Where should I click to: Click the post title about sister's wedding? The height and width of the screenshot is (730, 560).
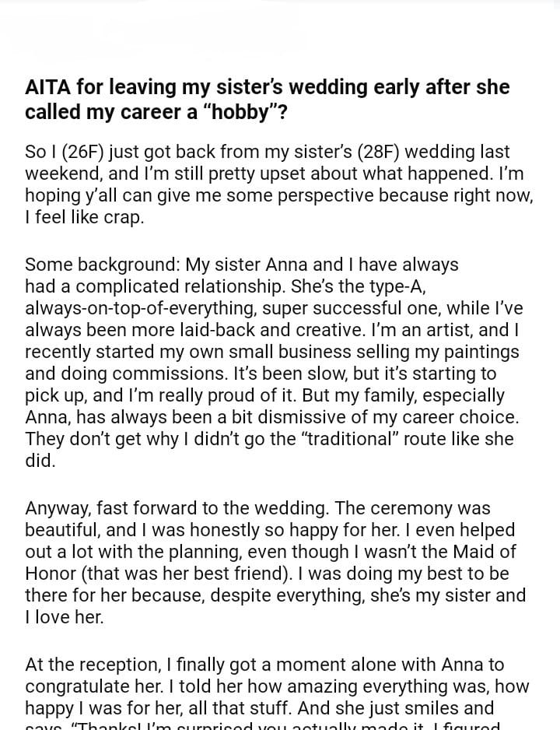[267, 99]
